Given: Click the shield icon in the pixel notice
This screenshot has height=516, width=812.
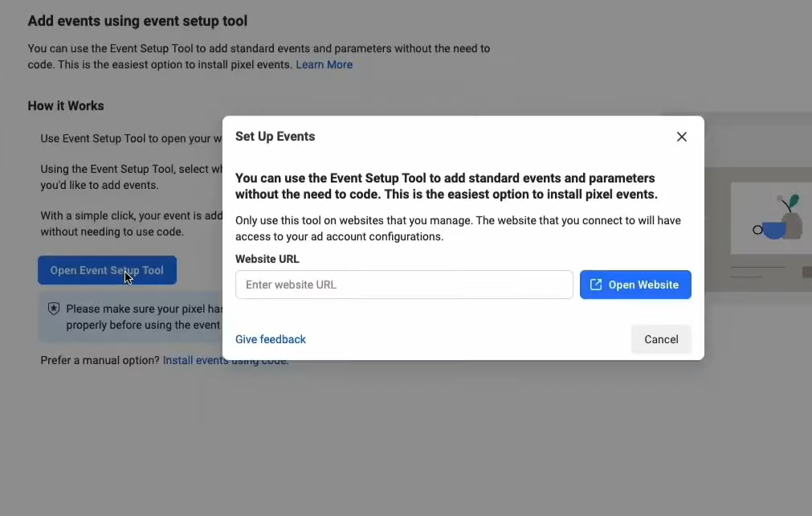Looking at the screenshot, I should pos(54,309).
